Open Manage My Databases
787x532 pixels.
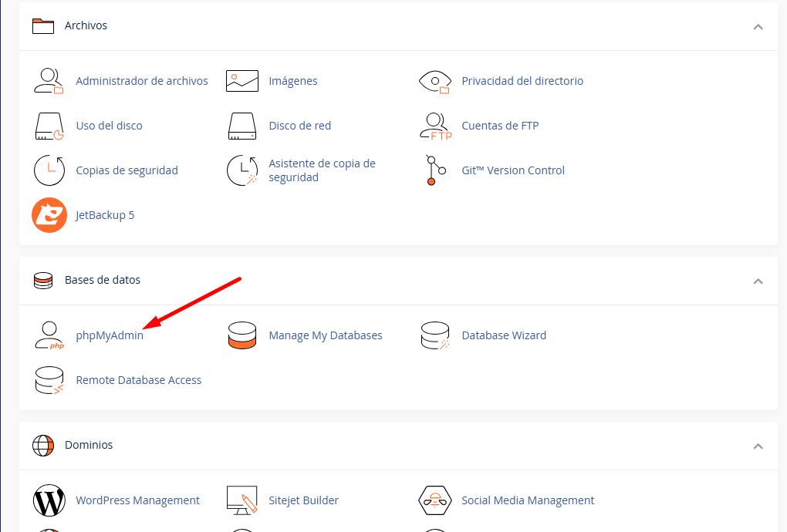pos(325,335)
